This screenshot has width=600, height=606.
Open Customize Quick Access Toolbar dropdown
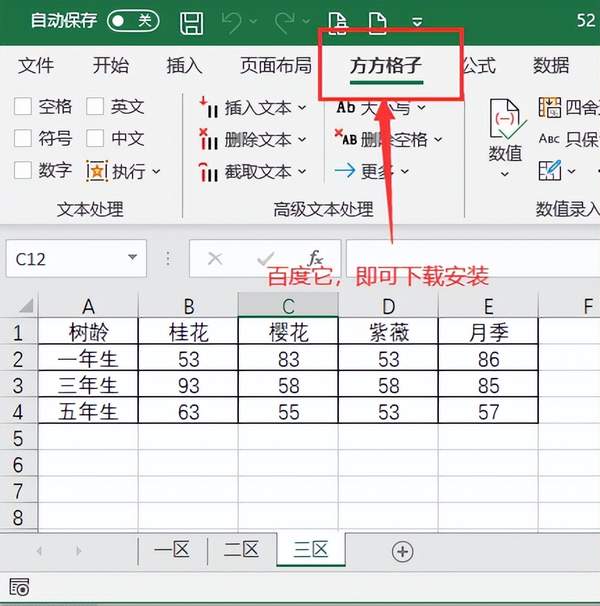coord(417,21)
